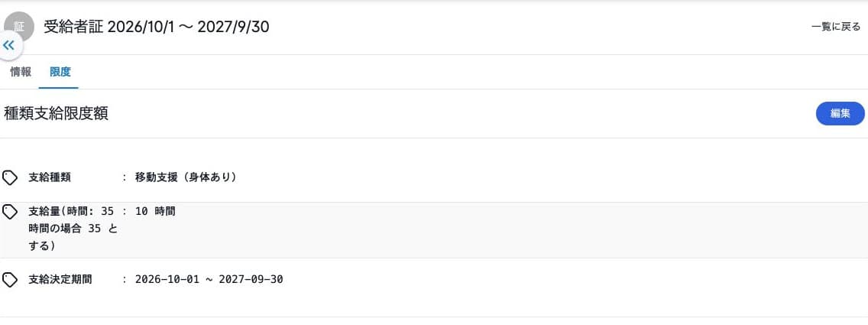The height and width of the screenshot is (325, 868).
Task: Click the 受給者証 2026/10/1 title heading
Action: 157,27
